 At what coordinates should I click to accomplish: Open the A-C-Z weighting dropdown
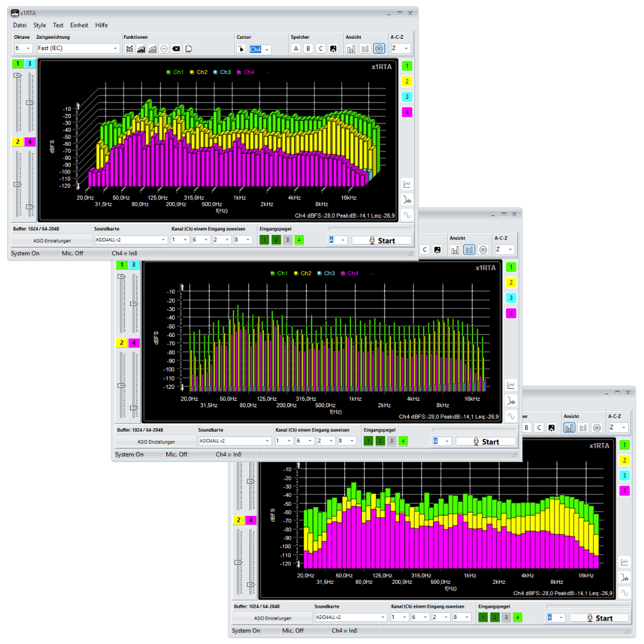coord(400,48)
